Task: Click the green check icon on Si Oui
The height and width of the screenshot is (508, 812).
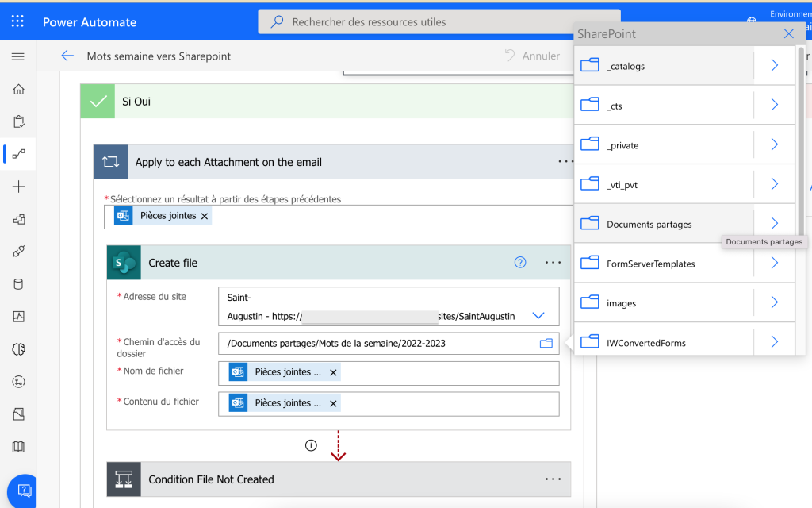Action: (98, 101)
